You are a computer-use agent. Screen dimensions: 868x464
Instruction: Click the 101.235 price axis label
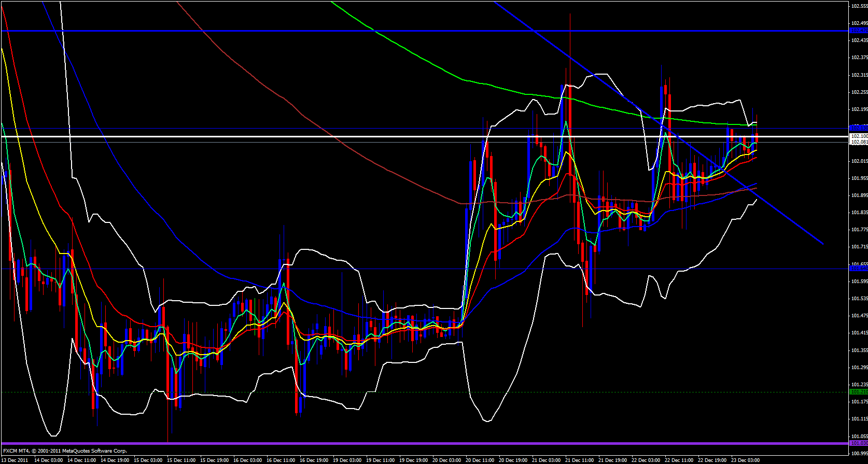click(x=859, y=385)
